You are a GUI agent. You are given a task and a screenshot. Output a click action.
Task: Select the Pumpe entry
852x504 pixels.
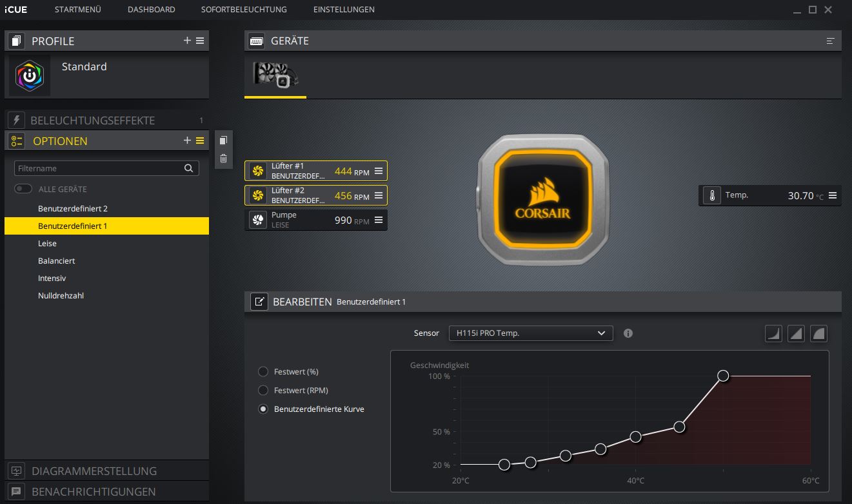tap(316, 220)
